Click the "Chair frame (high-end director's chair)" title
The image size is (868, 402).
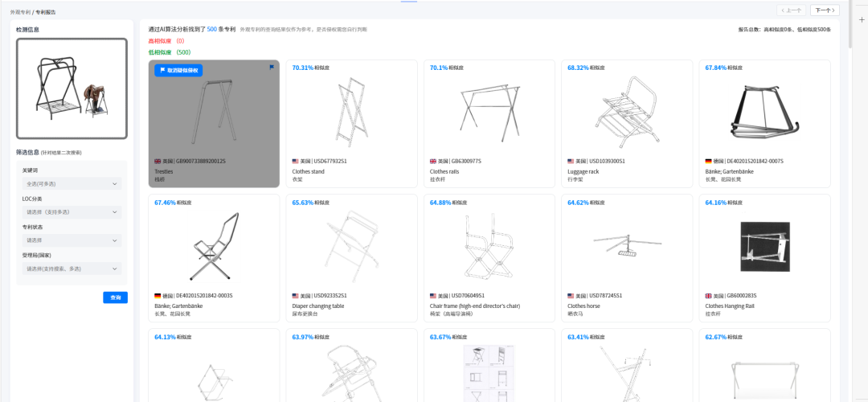tap(475, 306)
